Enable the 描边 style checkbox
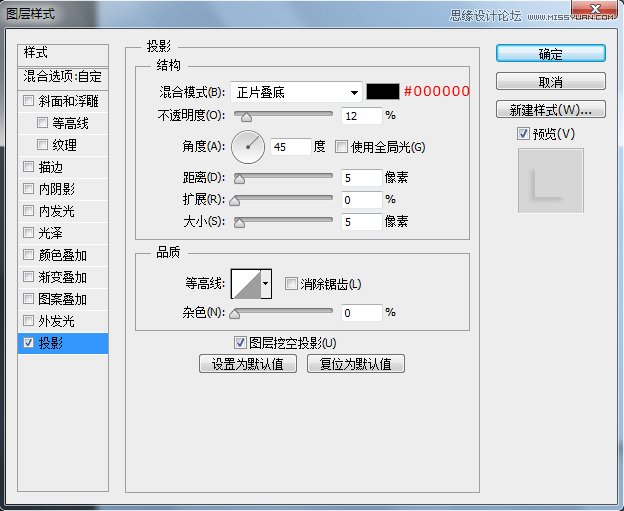This screenshot has height=511, width=624. click(28, 166)
